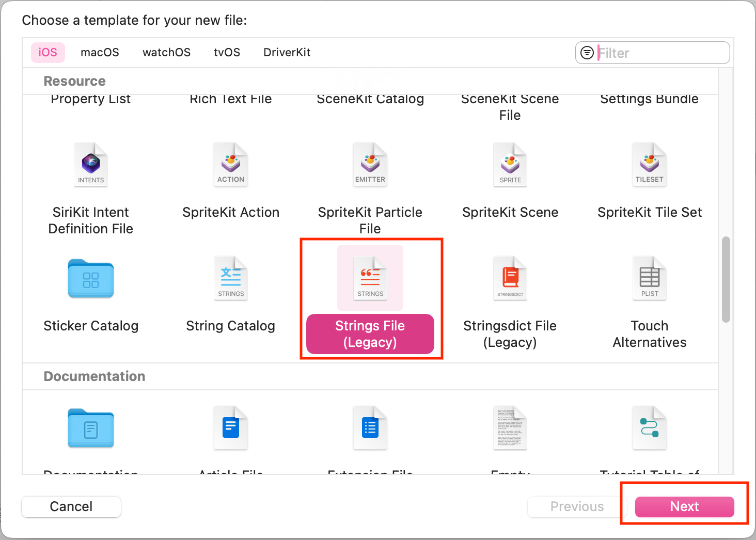Choose the Extension File list icon
Image resolution: width=756 pixels, height=540 pixels.
pos(370,427)
